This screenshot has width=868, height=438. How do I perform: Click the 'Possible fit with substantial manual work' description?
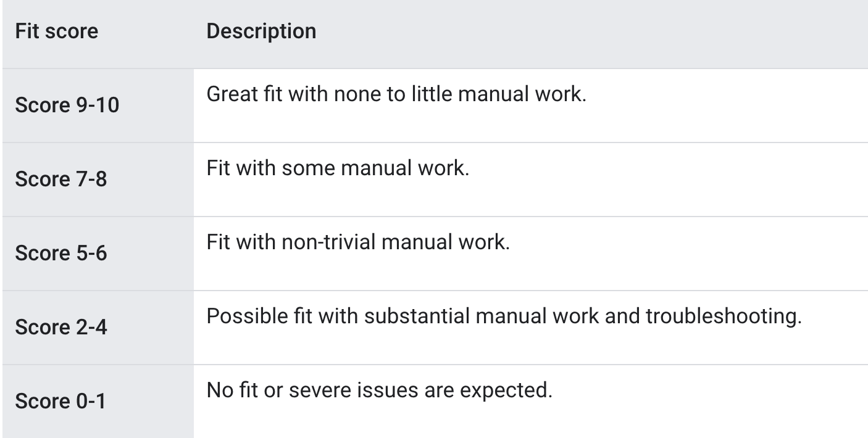[503, 316]
